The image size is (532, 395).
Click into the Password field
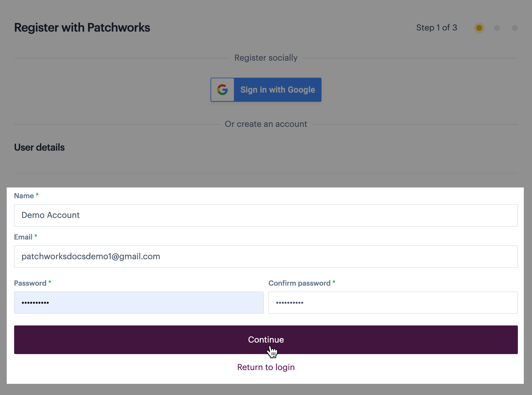(139, 302)
